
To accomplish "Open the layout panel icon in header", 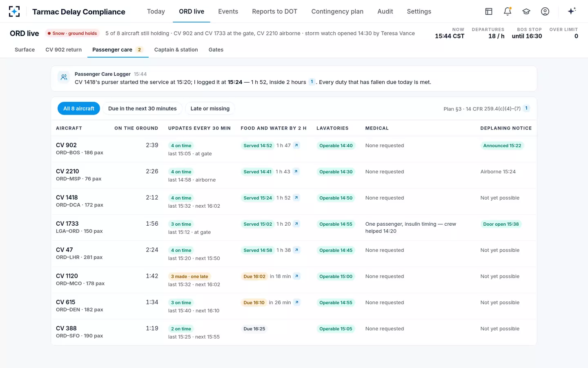I will tap(489, 11).
